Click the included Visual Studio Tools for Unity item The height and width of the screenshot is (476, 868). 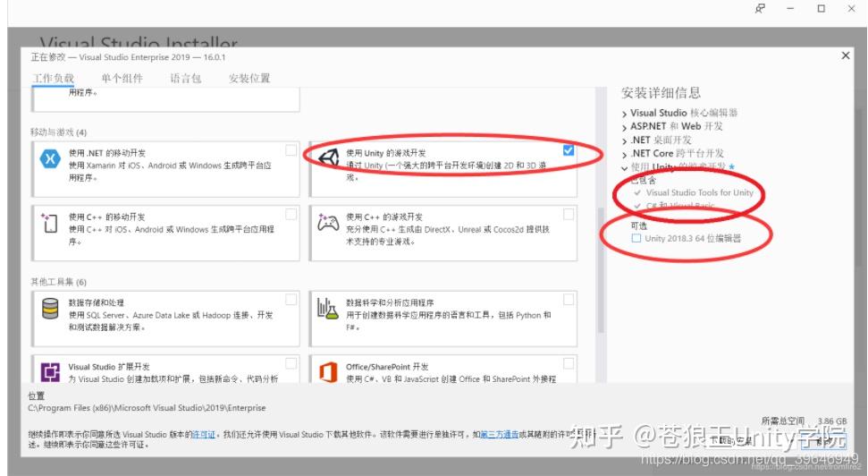click(x=700, y=193)
